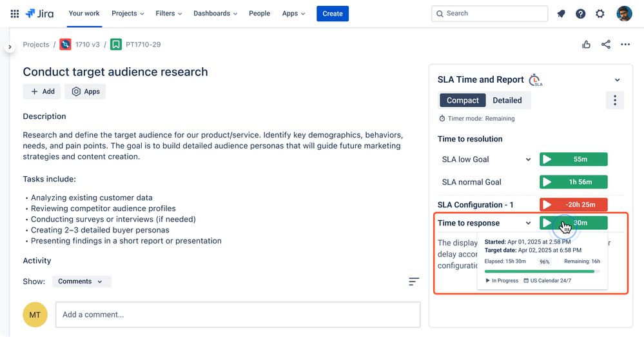The width and height of the screenshot is (644, 337).
Task: Click the PT1710-29 issue type icon
Action: tap(116, 45)
